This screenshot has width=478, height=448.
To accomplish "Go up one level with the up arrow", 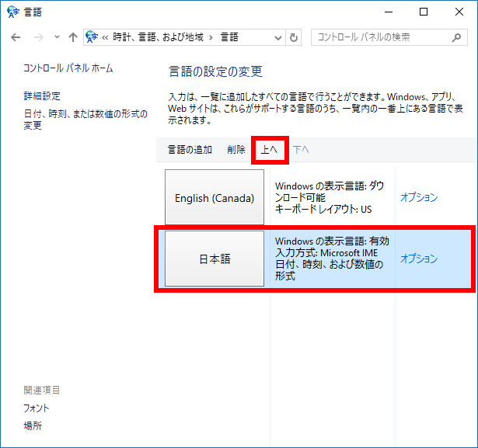I will (x=73, y=37).
